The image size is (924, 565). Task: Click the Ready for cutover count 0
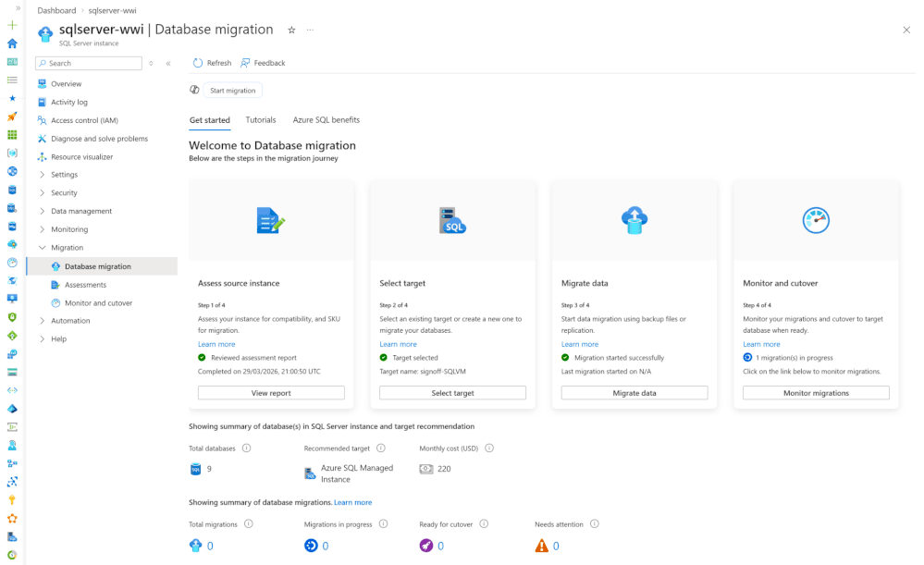tap(440, 547)
